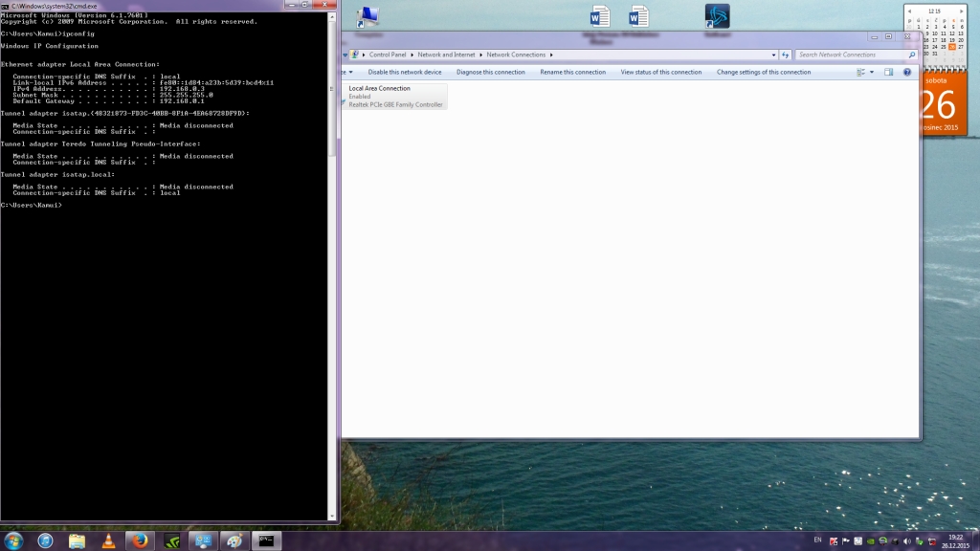Viewport: 980px width, 551px height.
Task: Open the NVIDIA taskbar icon
Action: [171, 540]
